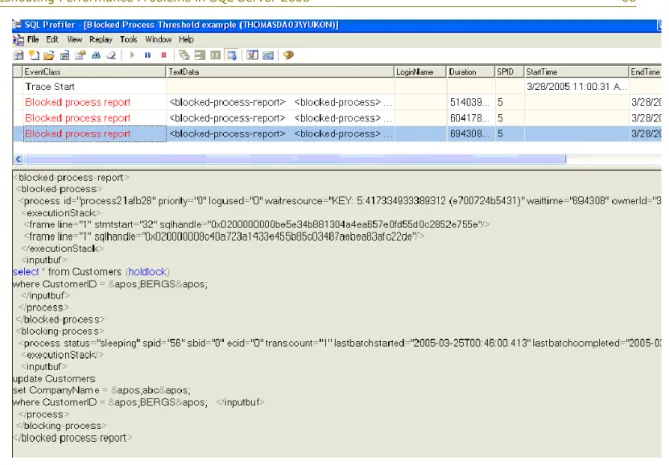
Task: Launch Performance Monitor from toolbar icon
Action: [268, 55]
